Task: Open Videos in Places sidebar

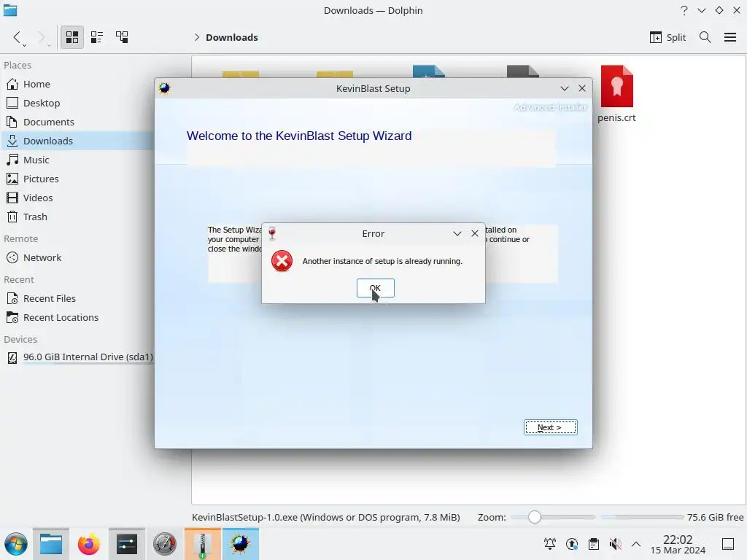Action: coord(76,198)
